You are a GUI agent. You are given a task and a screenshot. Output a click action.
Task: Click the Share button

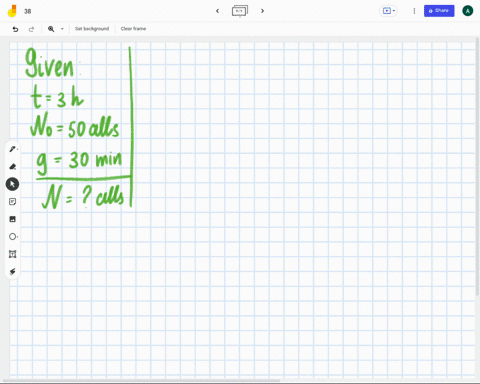[439, 11]
